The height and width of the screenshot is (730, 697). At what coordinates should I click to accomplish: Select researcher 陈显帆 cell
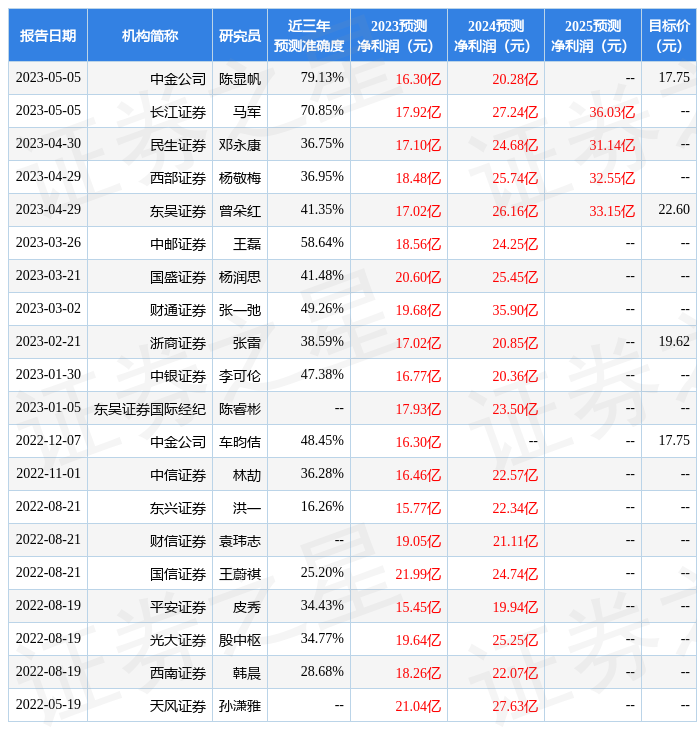point(240,79)
